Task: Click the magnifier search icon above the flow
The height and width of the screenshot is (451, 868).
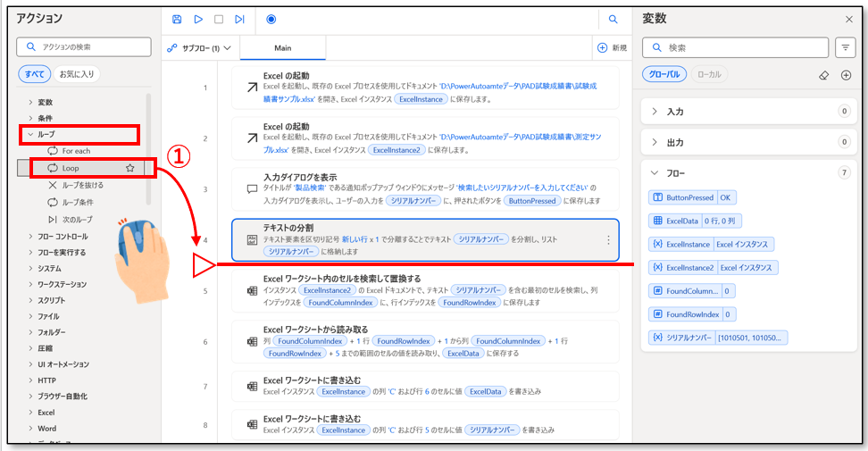Action: pos(613,19)
